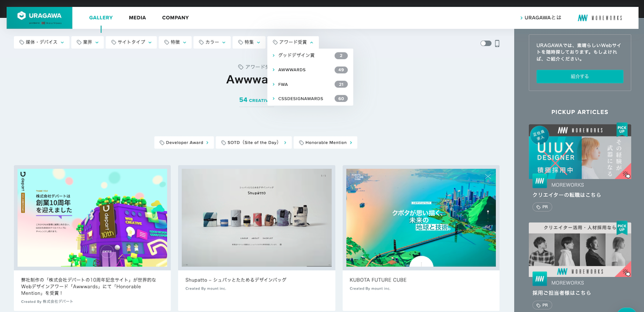
Task: Click Created By mount inc. under Shupatto
Action: pyautogui.click(x=206, y=288)
